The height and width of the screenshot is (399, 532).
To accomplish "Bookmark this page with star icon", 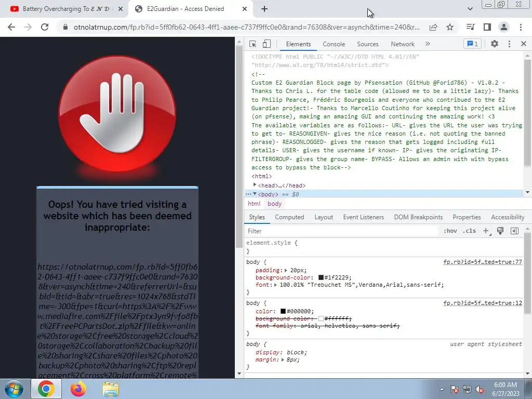I will [x=450, y=27].
